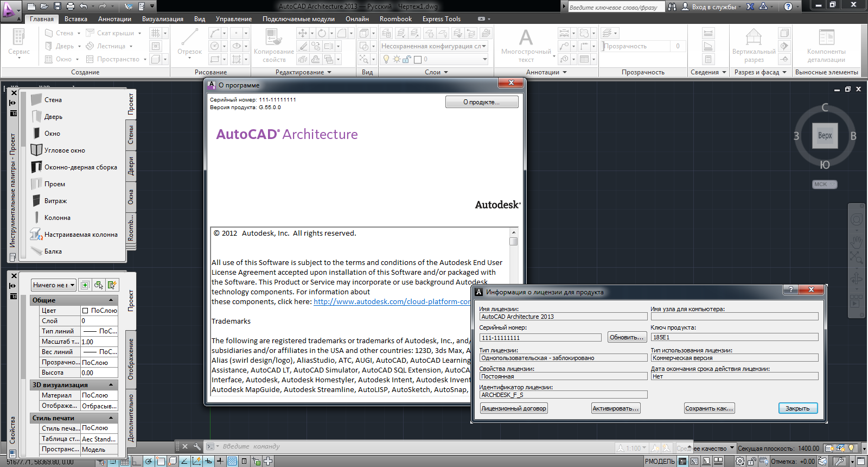
Task: Open the Несохраненная конфигурация layer state dropdown
Action: pos(433,46)
